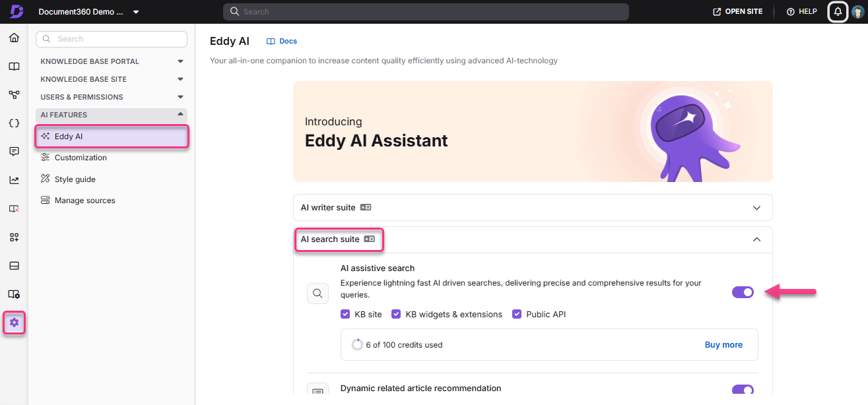Click the notification bell icon

[x=837, y=11]
